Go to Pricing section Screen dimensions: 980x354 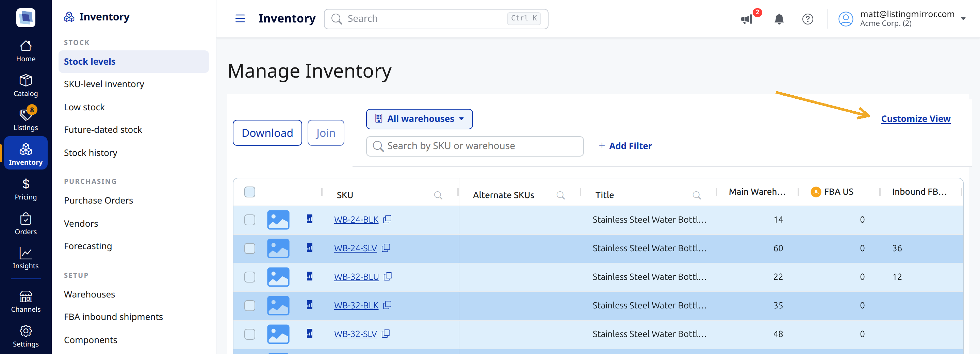(x=26, y=189)
